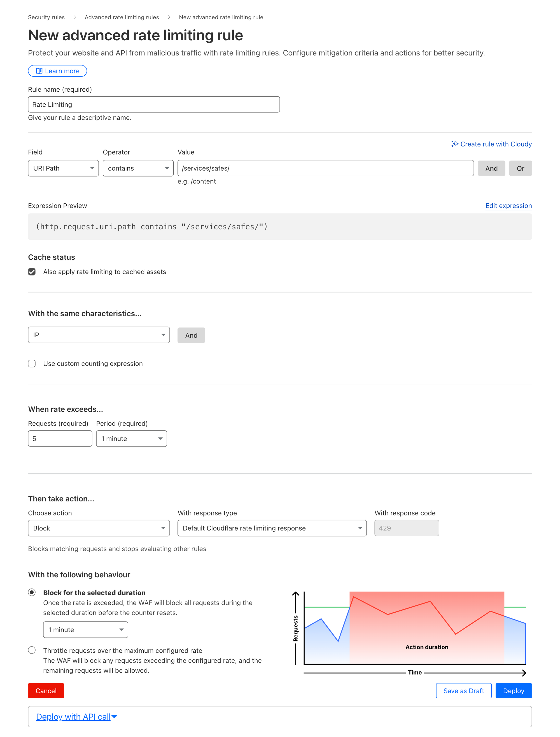Image resolution: width=560 pixels, height=737 pixels.
Task: Click the Or button
Action: pos(520,168)
